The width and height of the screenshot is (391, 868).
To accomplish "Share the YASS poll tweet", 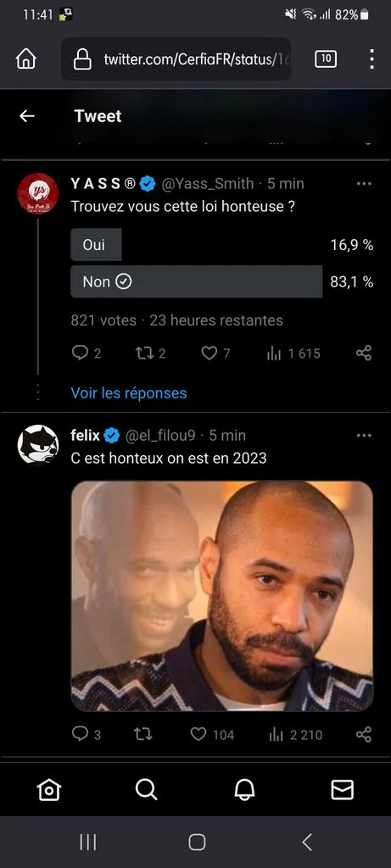I will pyautogui.click(x=364, y=353).
